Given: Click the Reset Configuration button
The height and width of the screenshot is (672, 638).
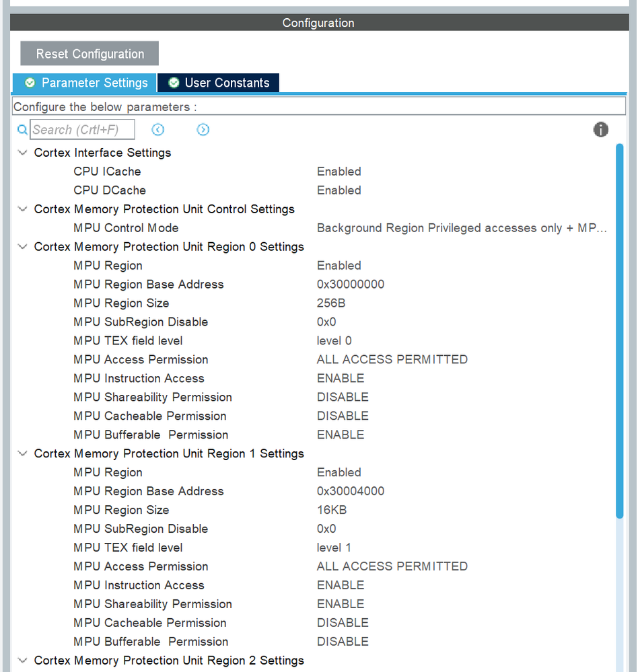Looking at the screenshot, I should 90,54.
